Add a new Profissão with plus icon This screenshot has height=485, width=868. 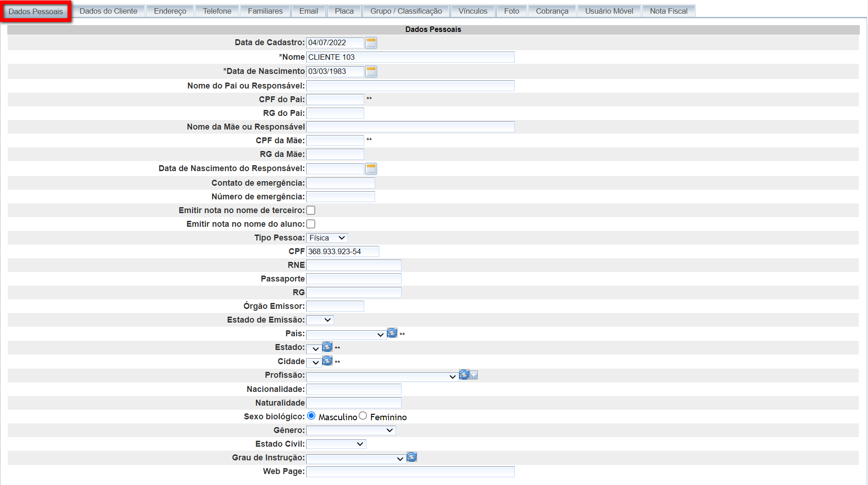[474, 375]
